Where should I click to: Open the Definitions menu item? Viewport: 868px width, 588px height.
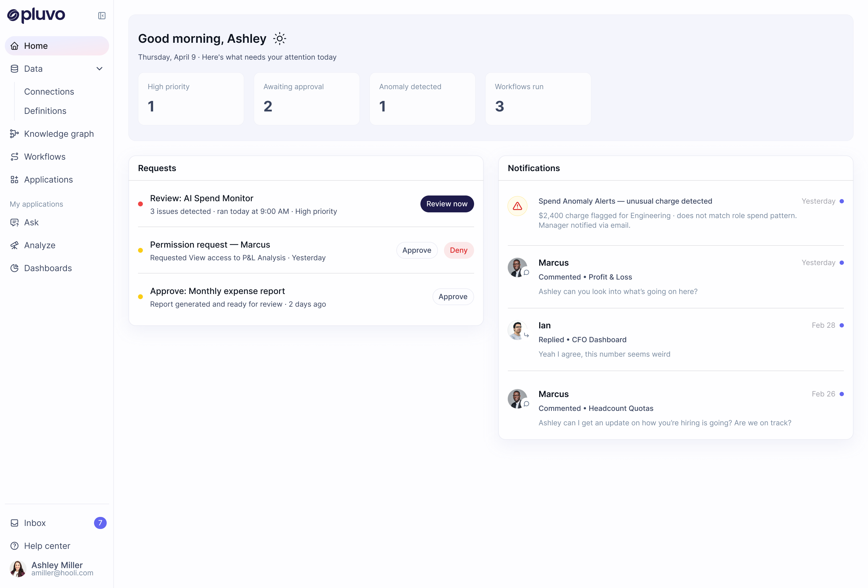[x=45, y=111]
